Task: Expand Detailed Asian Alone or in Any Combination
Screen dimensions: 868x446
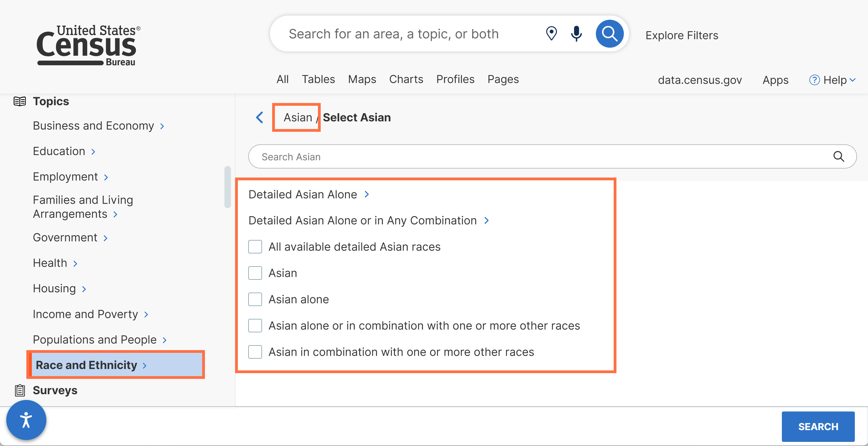Action: (x=369, y=221)
